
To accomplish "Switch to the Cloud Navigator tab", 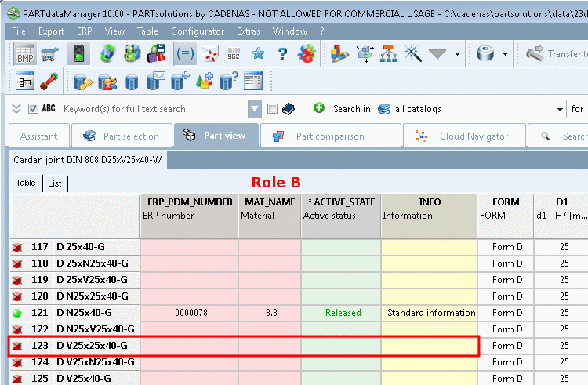I will coord(464,136).
